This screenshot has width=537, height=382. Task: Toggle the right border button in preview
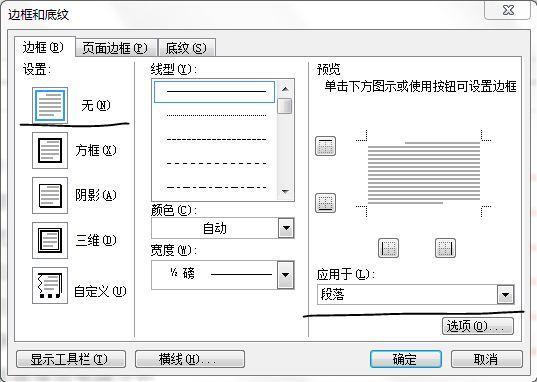click(x=445, y=248)
